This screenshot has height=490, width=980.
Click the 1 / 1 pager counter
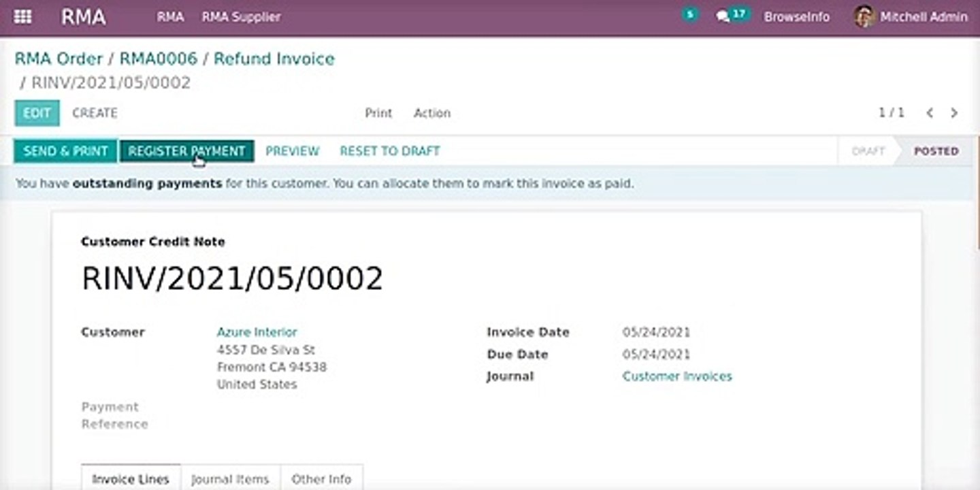click(x=891, y=113)
